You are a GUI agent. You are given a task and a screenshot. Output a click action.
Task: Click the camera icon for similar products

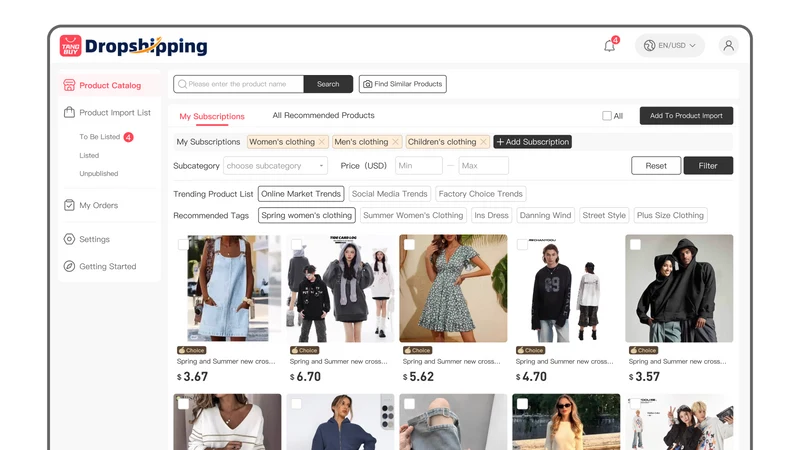[x=367, y=84]
